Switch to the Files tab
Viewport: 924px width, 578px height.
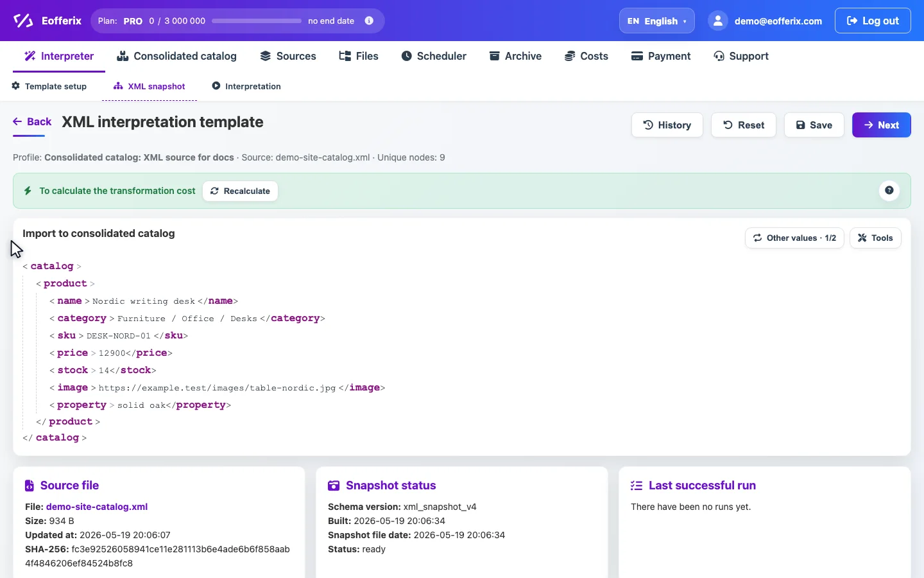(x=359, y=56)
